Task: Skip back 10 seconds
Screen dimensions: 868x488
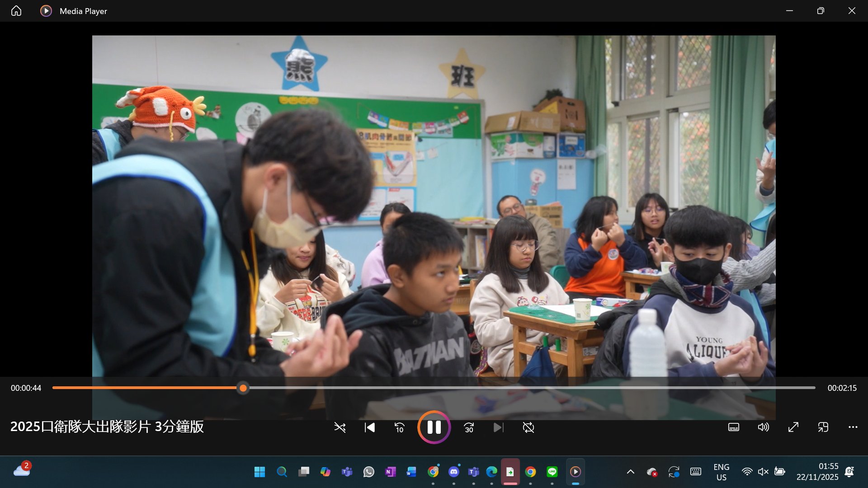Action: tap(399, 427)
